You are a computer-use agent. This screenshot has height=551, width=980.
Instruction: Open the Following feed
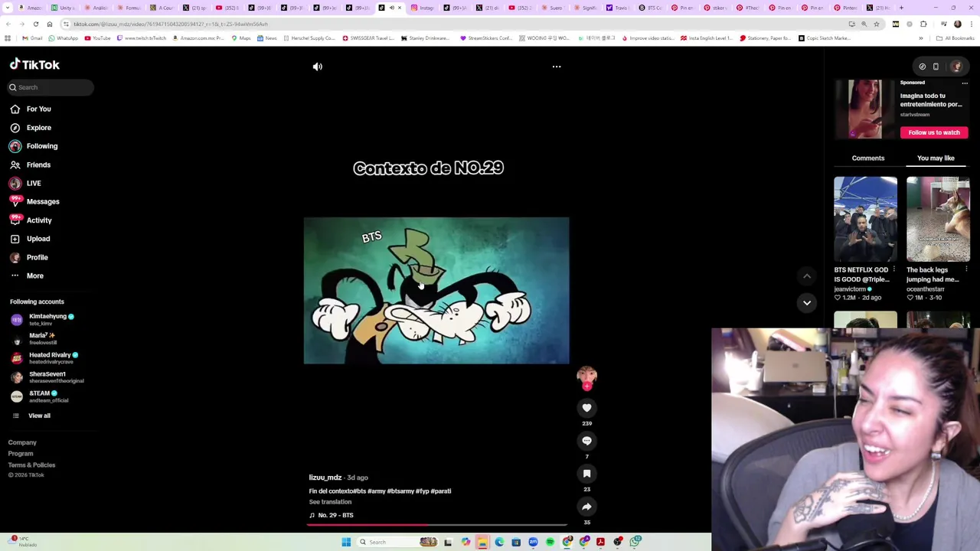[x=34, y=146]
